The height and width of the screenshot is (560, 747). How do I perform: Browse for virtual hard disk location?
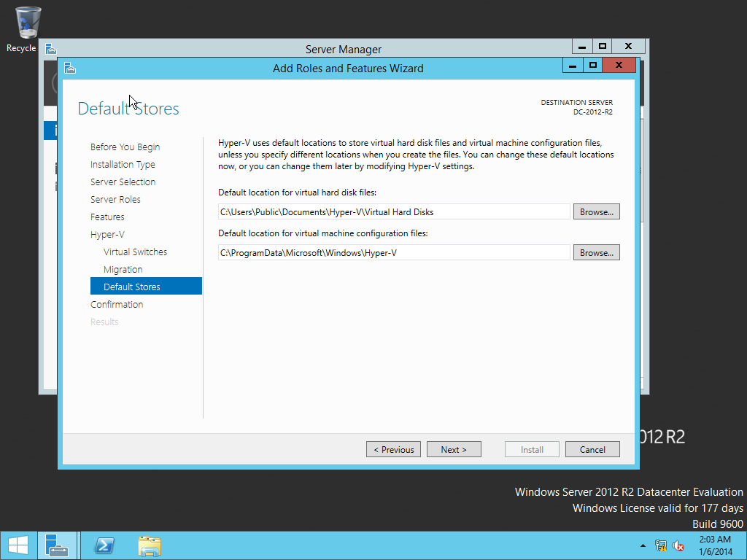597,212
